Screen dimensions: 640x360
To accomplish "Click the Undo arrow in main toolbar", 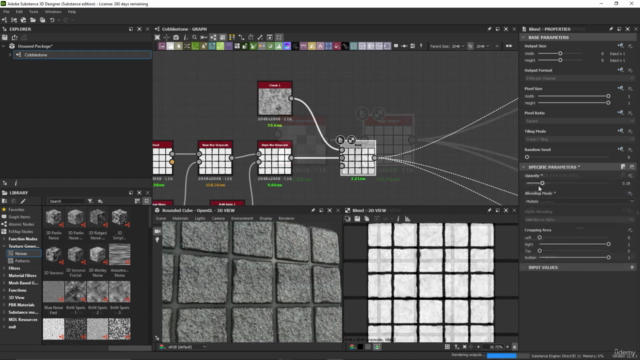I will [x=52, y=20].
